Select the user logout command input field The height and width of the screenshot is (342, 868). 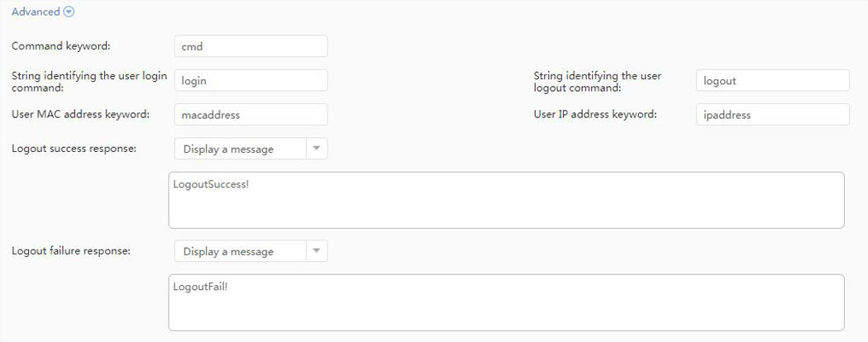click(x=772, y=81)
